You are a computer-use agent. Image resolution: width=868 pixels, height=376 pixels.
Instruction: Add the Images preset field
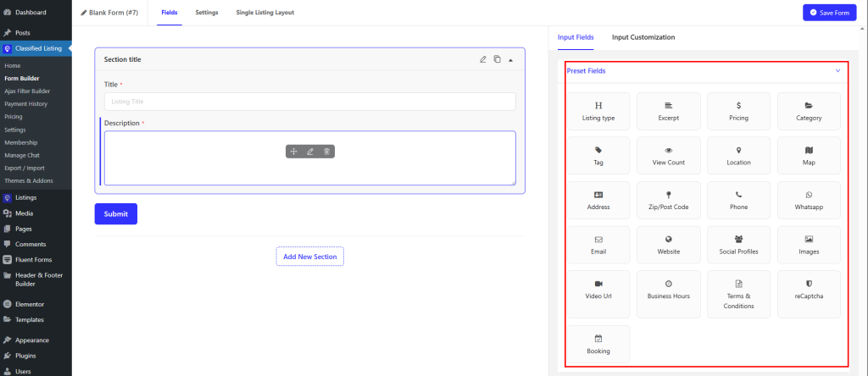[x=809, y=245]
